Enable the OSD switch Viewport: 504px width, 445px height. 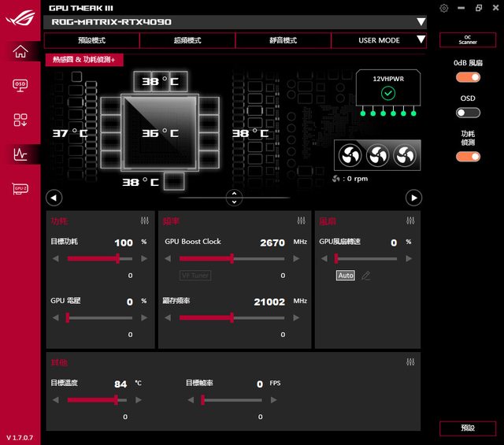(x=468, y=113)
